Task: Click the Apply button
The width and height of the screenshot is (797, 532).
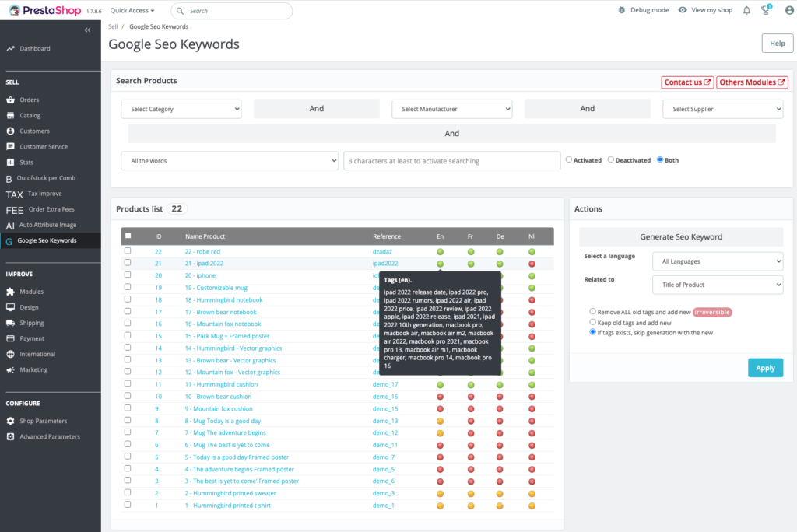Action: [x=766, y=368]
